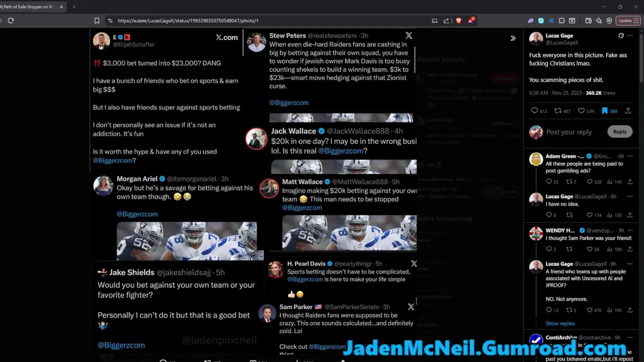Open more options on WENDY H reply
644x362 pixels.
coord(629,230)
